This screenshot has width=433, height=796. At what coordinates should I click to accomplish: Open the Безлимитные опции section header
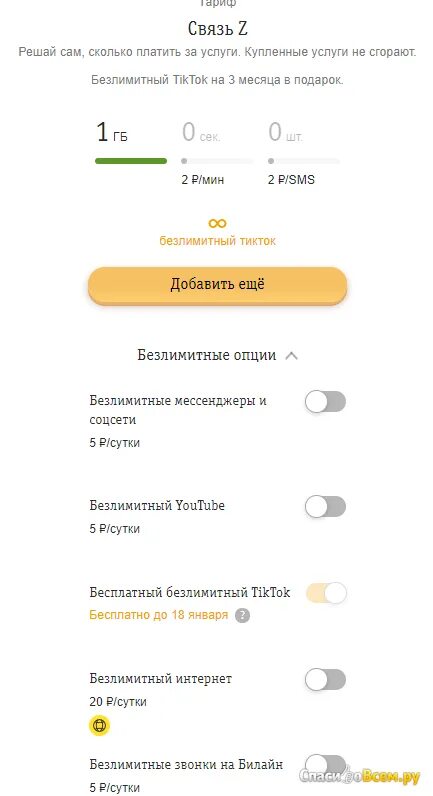[x=207, y=355]
